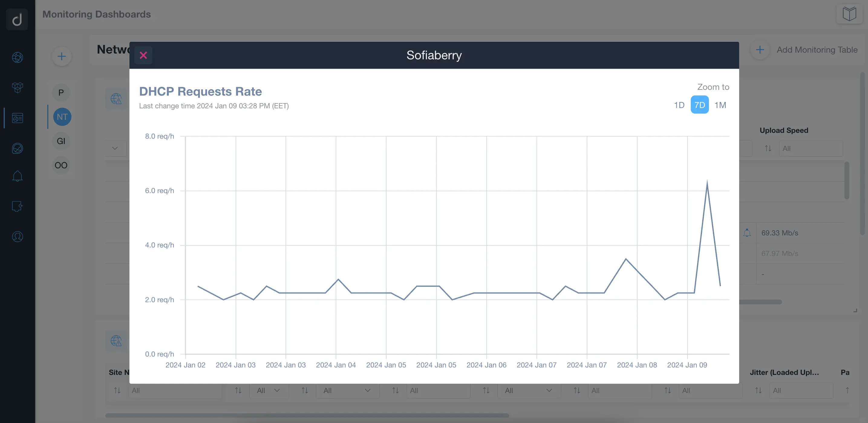Open the globe network sidebar icon
Screen dimensions: 868x423
18,57
